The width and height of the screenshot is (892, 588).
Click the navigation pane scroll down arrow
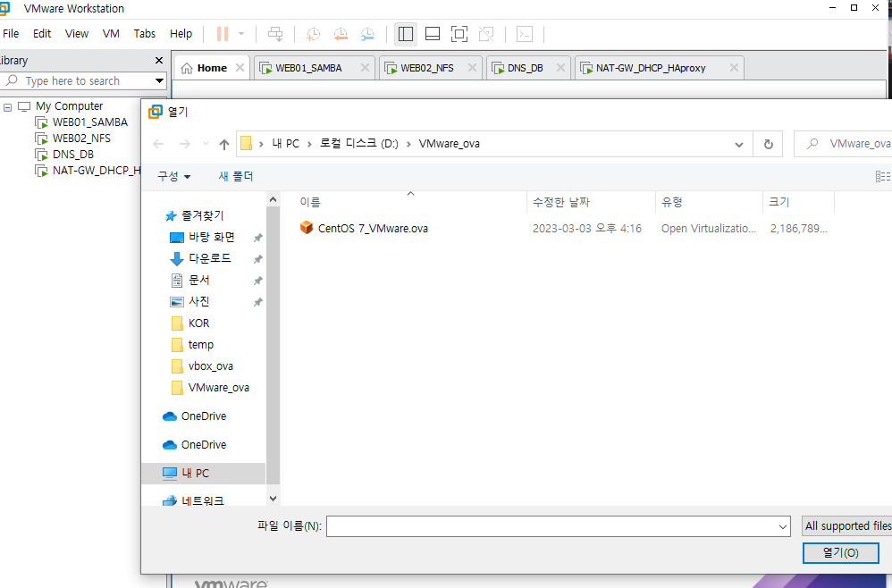[x=273, y=499]
